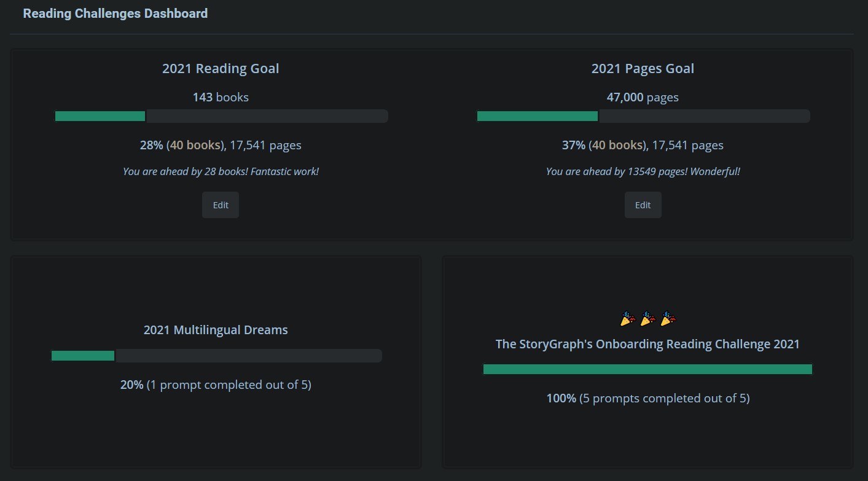This screenshot has width=868, height=481.
Task: Click the middle party popper emoji
Action: pos(647,319)
